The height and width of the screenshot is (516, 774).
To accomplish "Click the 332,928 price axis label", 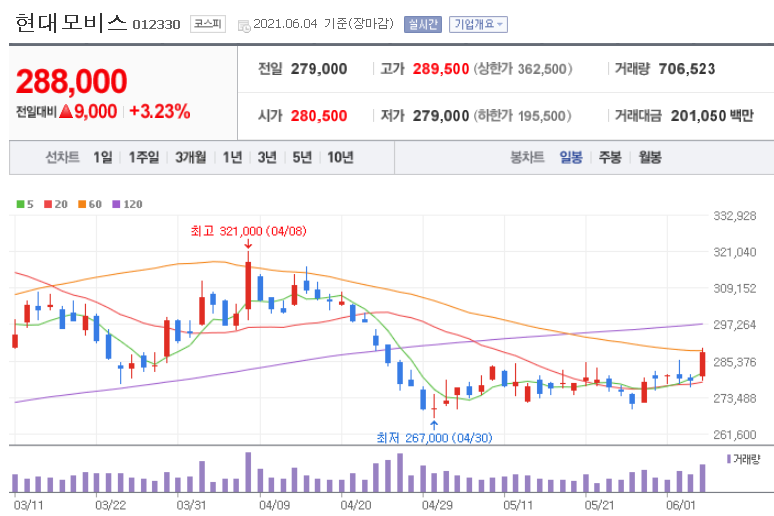I will click(735, 216).
